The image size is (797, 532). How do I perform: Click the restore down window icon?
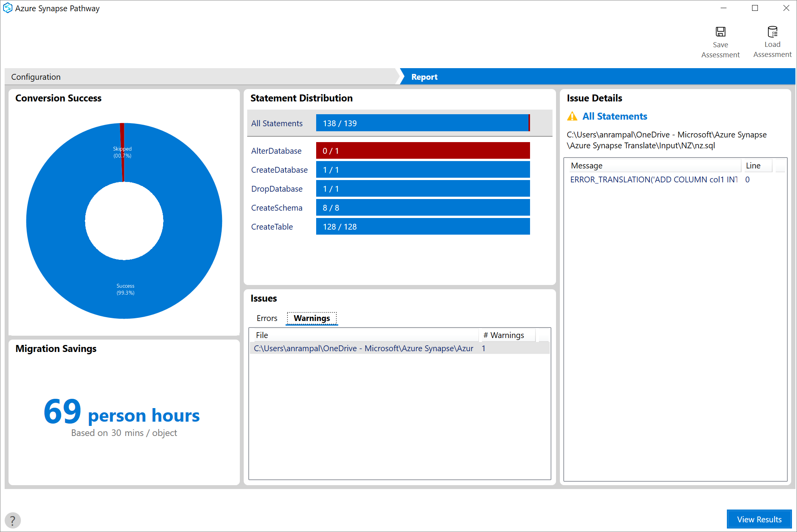755,8
